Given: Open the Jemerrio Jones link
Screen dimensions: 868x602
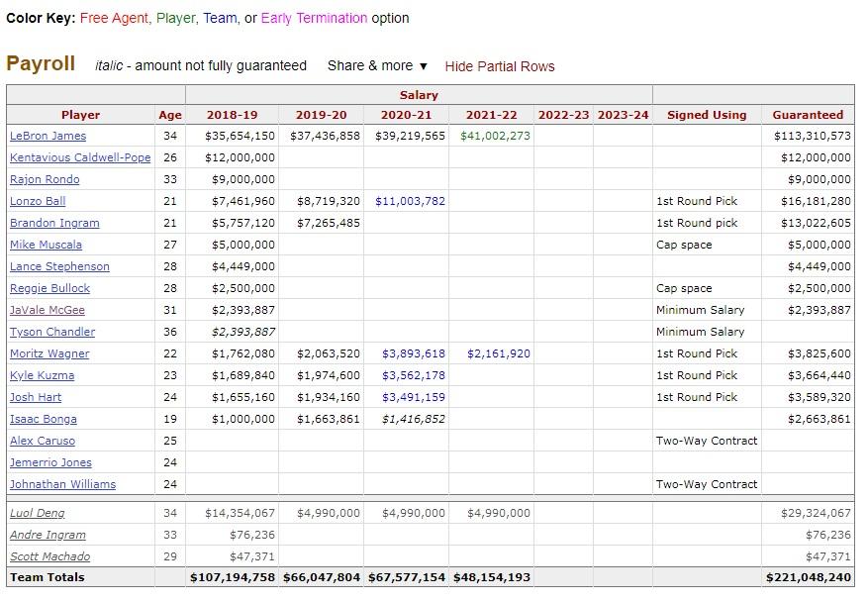Looking at the screenshot, I should (50, 462).
